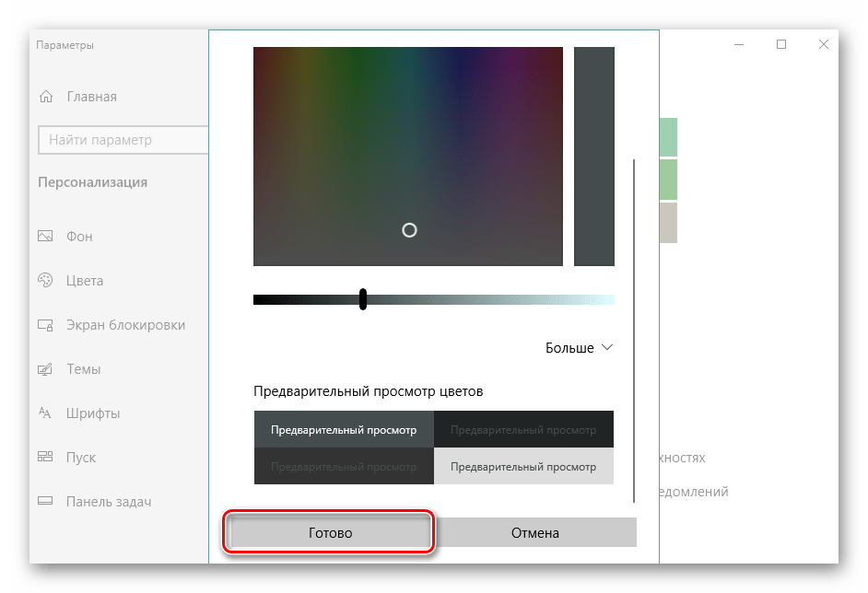This screenshot has width=868, height=593.
Task: Open the Шрифты section
Action: point(93,413)
